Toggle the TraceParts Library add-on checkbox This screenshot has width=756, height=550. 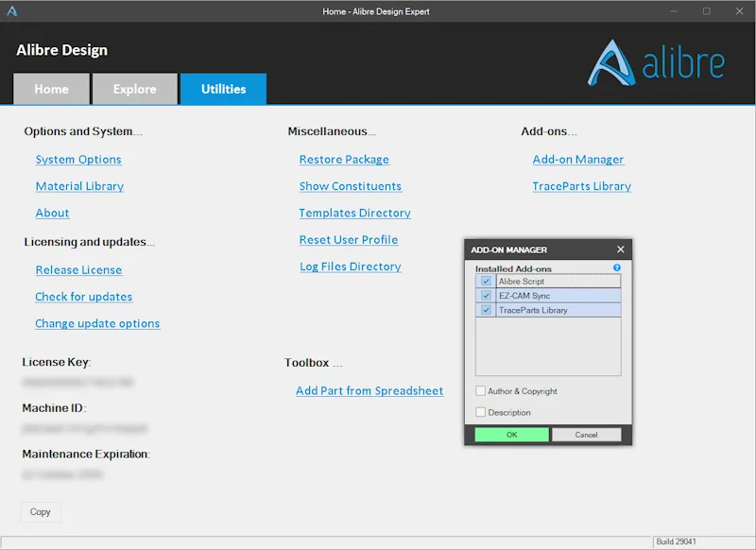(486, 310)
